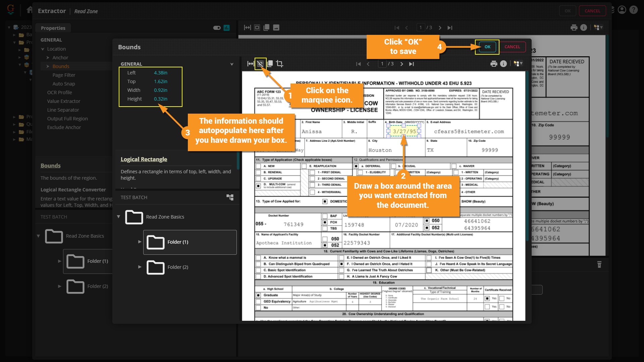Expand Folder (2) in Bounds test batch
Image resolution: width=644 pixels, height=362 pixels.
point(140,267)
